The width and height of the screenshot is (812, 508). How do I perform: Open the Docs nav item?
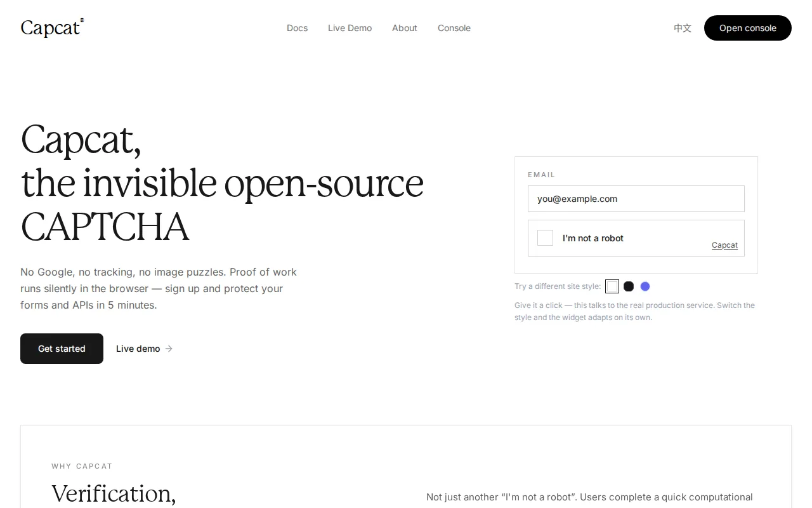297,28
